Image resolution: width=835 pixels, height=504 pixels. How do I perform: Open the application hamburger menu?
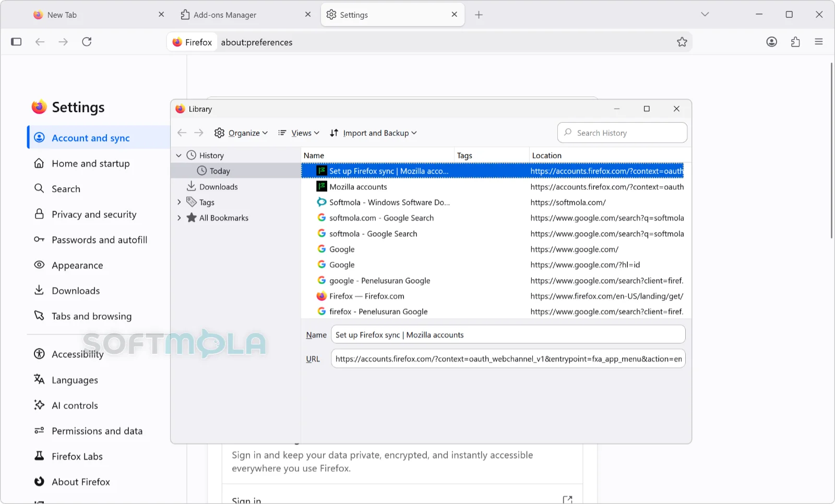tap(818, 42)
